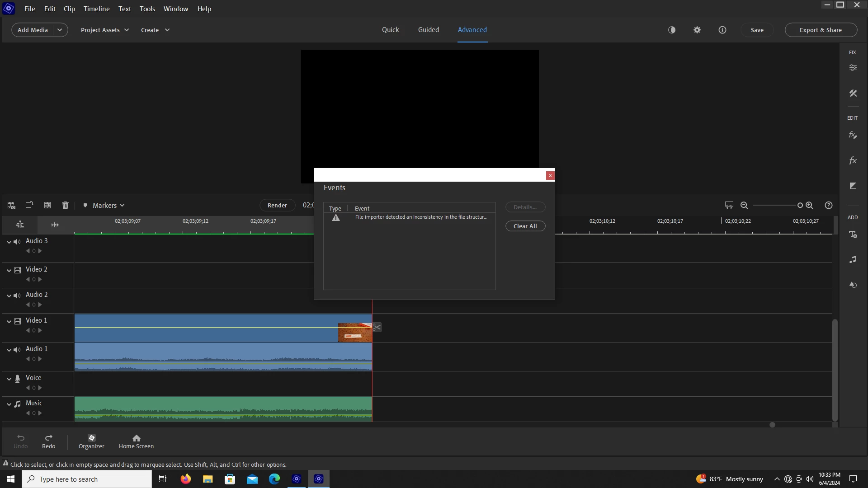This screenshot has height=488, width=868.
Task: Open the Organizer
Action: (x=91, y=441)
